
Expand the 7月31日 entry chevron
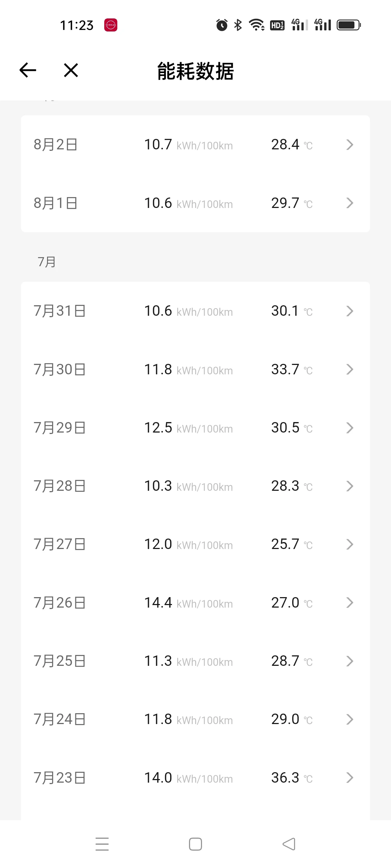click(349, 311)
